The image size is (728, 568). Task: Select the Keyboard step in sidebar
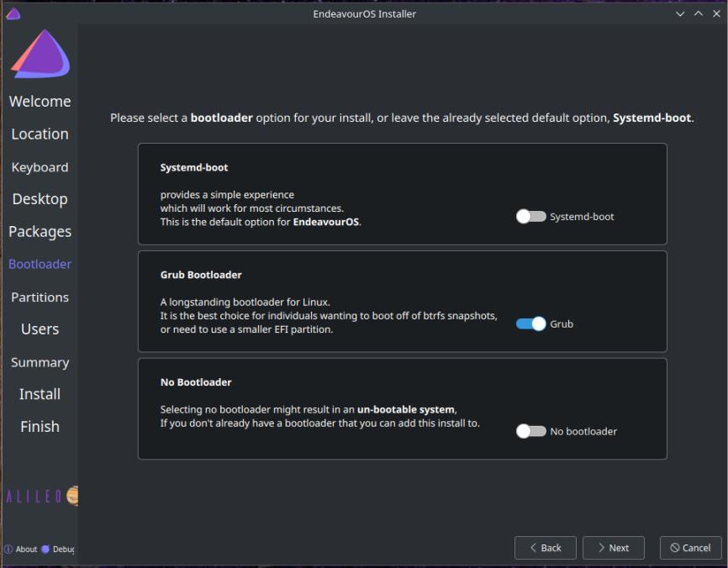(x=40, y=167)
